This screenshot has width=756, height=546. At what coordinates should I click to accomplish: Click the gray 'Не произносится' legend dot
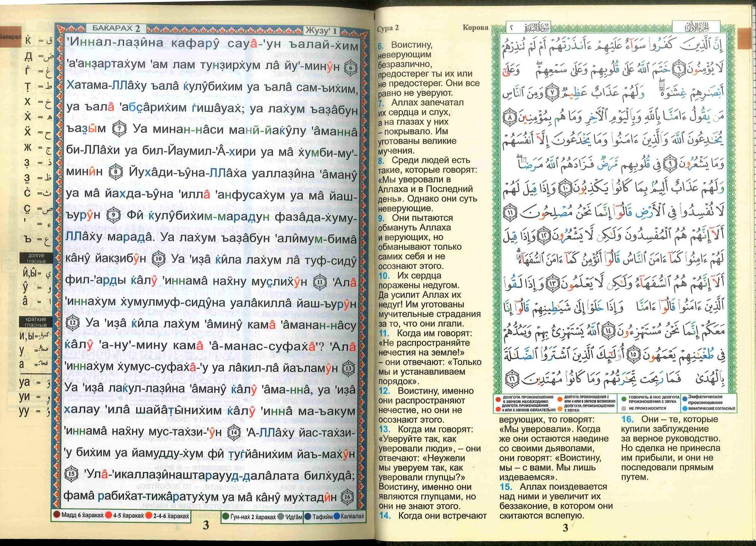point(624,408)
